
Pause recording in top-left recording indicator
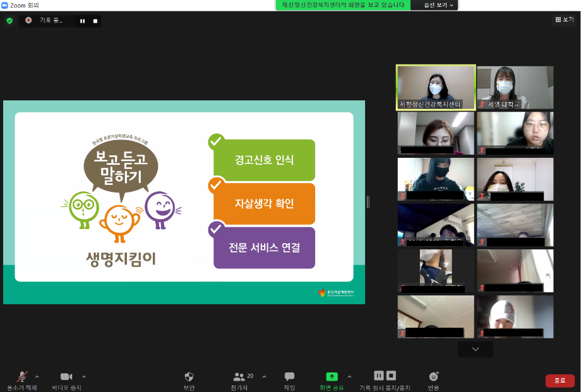coord(82,21)
